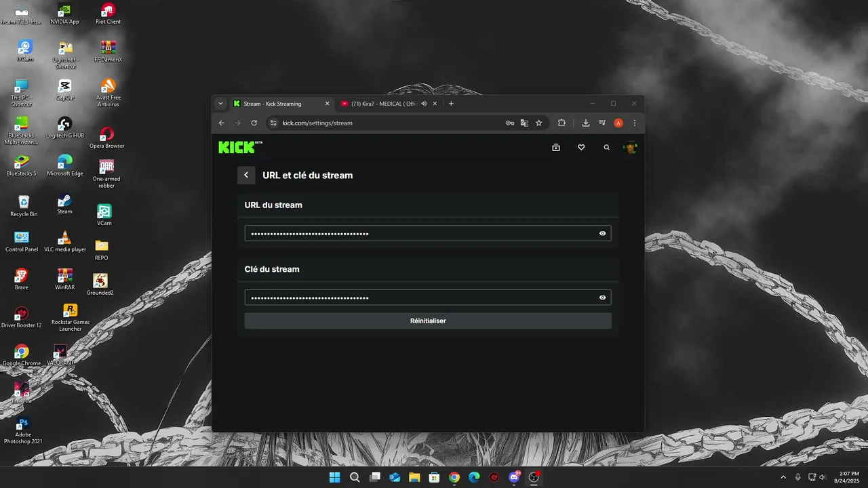Screen dimensions: 868x488
Task: Select the Brave desktop icon
Action: [22, 279]
